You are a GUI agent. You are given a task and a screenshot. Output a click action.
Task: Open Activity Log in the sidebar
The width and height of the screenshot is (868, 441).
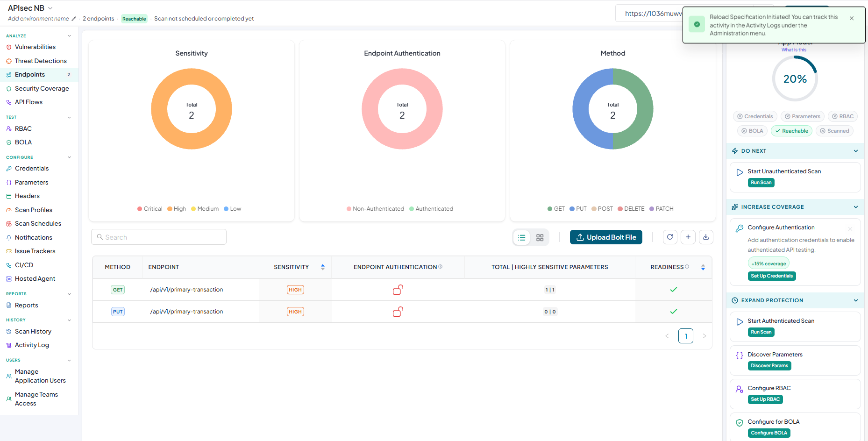click(x=32, y=345)
